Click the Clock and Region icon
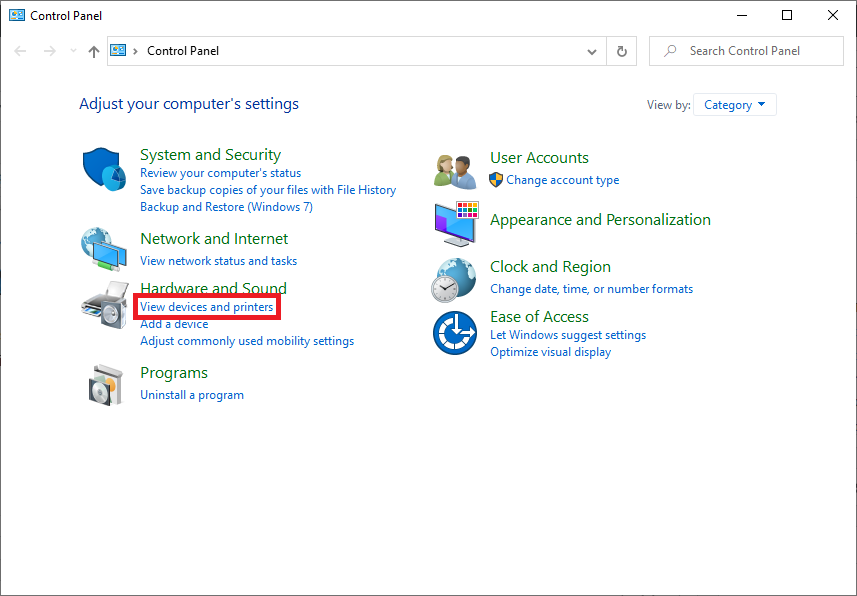Screen dimensions: 857x596 455,279
